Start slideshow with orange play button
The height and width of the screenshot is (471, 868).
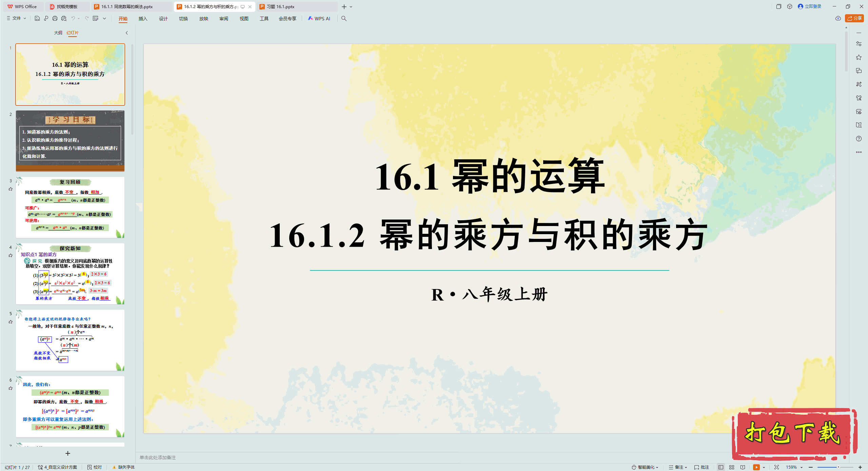coord(756,467)
